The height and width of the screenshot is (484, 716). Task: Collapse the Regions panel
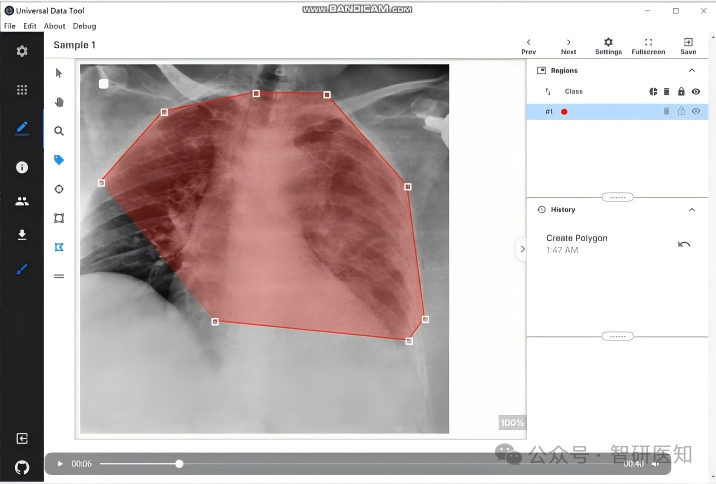click(x=692, y=71)
